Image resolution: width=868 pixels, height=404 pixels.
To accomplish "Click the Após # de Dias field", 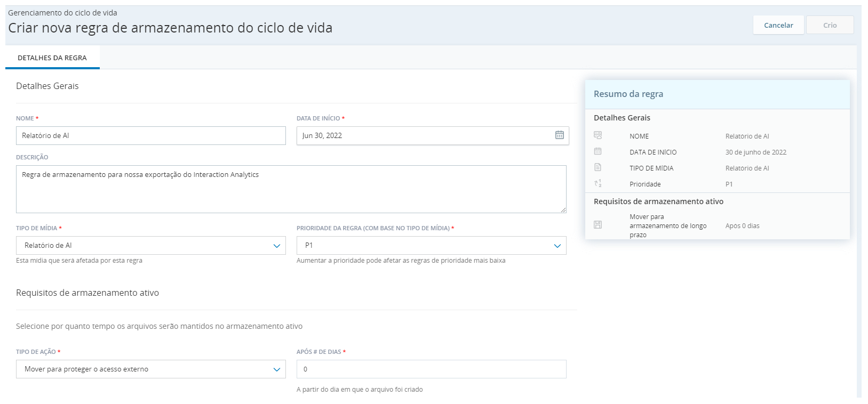I will [x=432, y=369].
